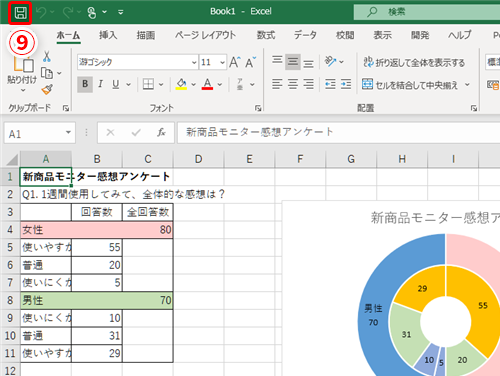Screen dimensions: 500x376
Task: Decrease font size with small A
Action: pyautogui.click(x=250, y=62)
